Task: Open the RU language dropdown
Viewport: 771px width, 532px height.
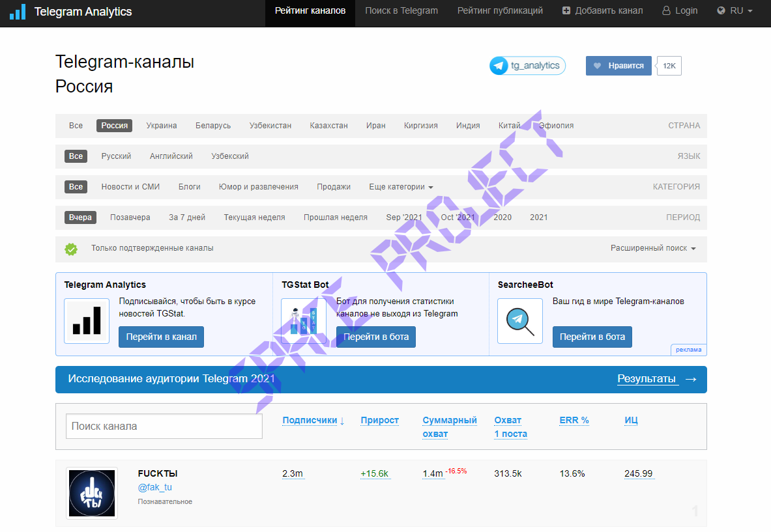Action: coord(735,11)
